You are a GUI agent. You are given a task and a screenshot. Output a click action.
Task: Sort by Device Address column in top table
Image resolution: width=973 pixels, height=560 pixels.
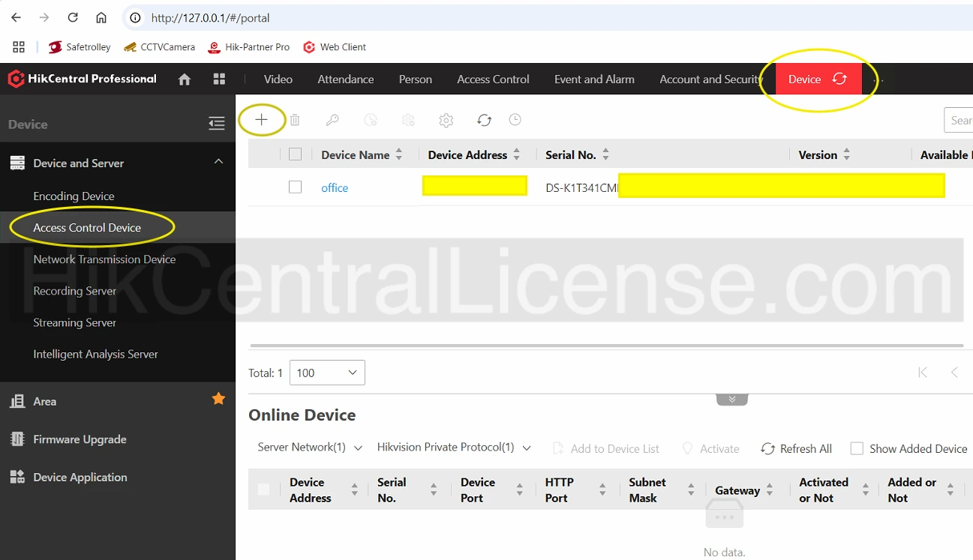click(516, 154)
